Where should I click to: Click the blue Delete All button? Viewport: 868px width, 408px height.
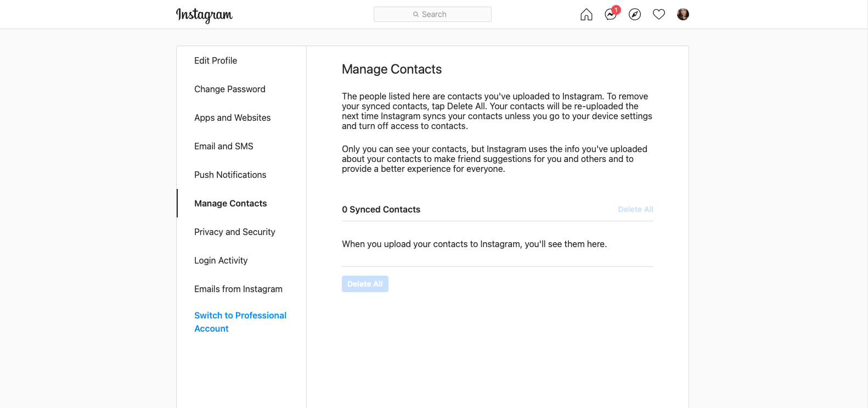[365, 284]
